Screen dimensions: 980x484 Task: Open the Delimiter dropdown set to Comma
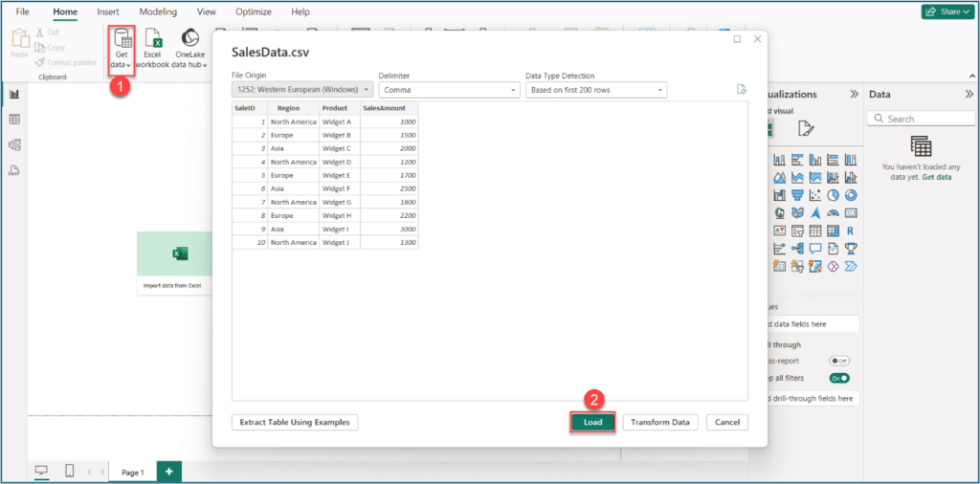[x=449, y=90]
